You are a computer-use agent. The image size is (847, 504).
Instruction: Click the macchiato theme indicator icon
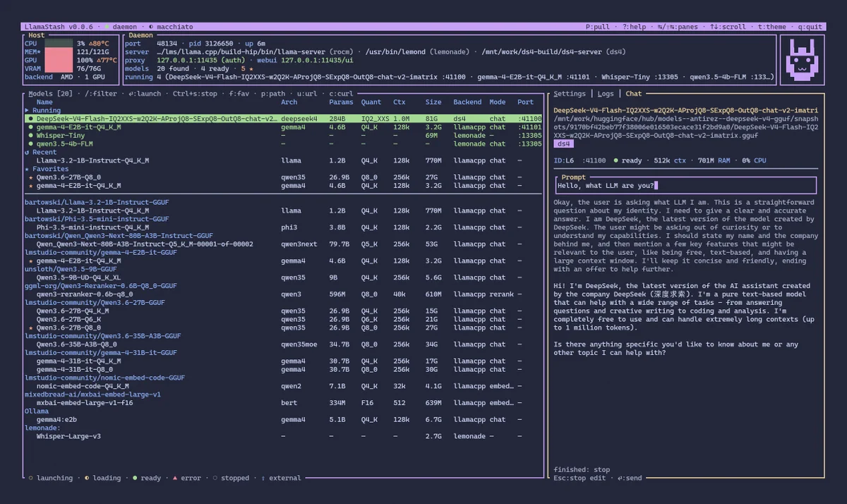151,27
